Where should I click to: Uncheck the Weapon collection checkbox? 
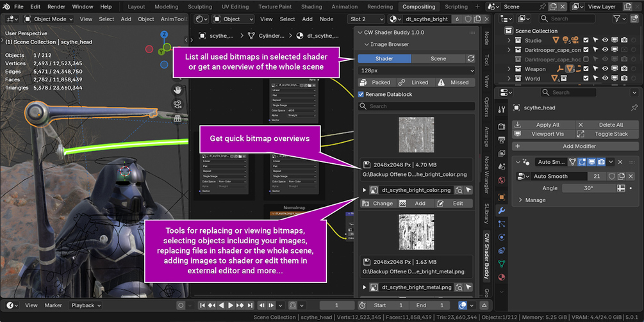coord(586,69)
